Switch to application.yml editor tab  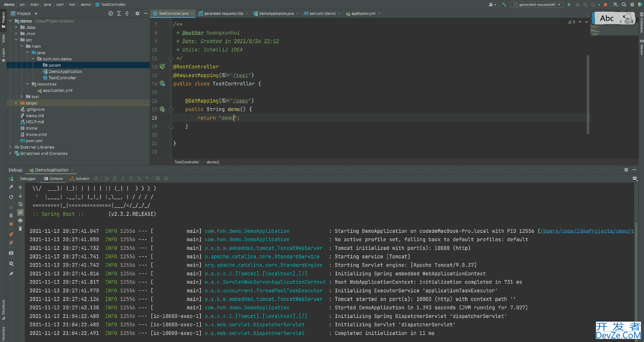pyautogui.click(x=363, y=14)
